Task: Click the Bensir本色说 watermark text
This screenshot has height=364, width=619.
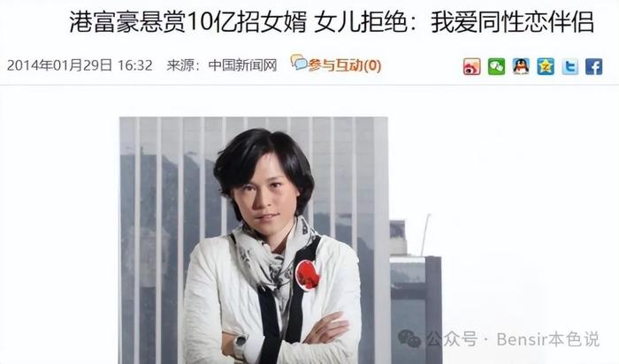Action: tap(548, 339)
